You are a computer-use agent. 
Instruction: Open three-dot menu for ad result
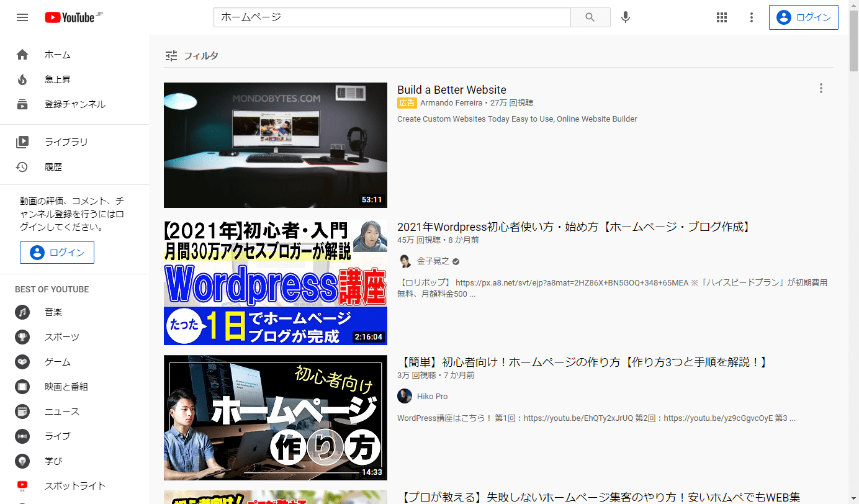coord(821,88)
